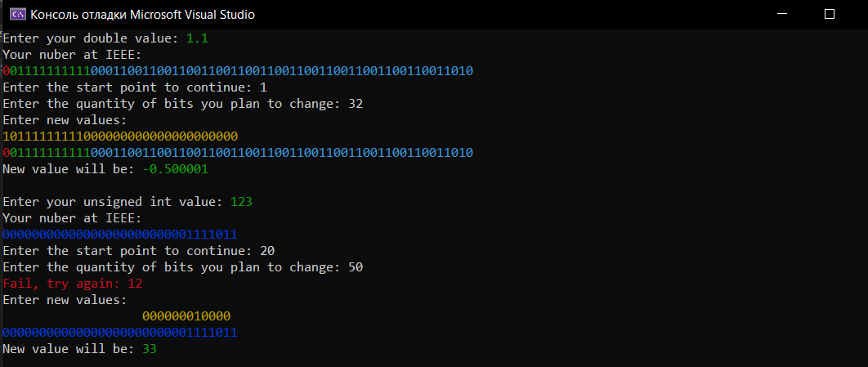Click the 'Your nuber at IEEE:' line under double value
The width and height of the screenshot is (868, 367).
coord(73,55)
